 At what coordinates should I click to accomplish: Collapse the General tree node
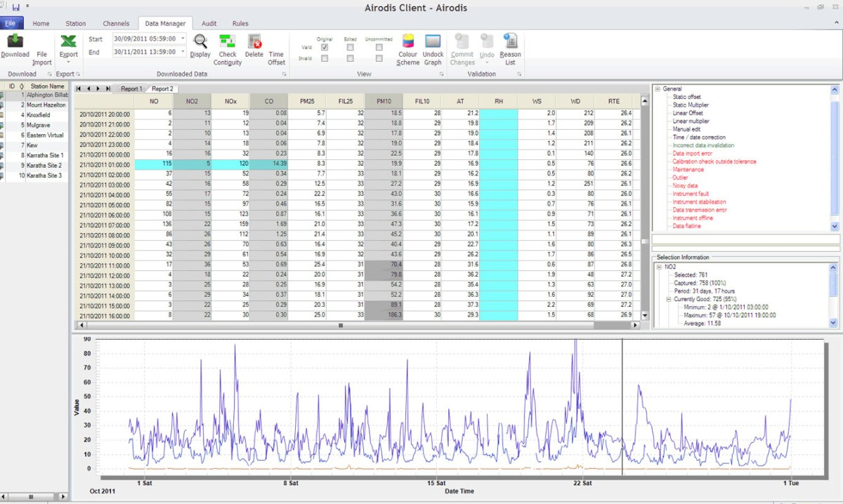point(657,89)
